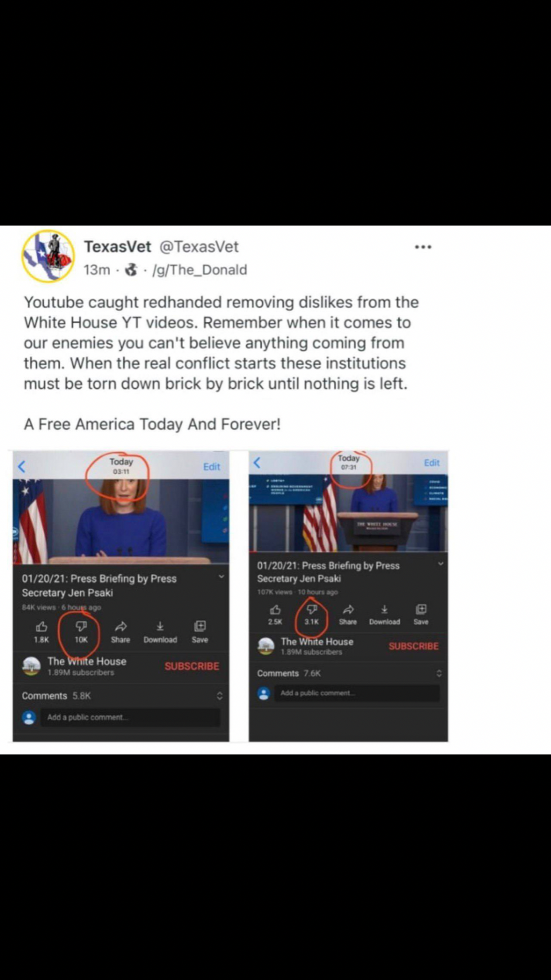Expand video title chevron in right screenshot
The width and height of the screenshot is (551, 980).
(x=440, y=564)
